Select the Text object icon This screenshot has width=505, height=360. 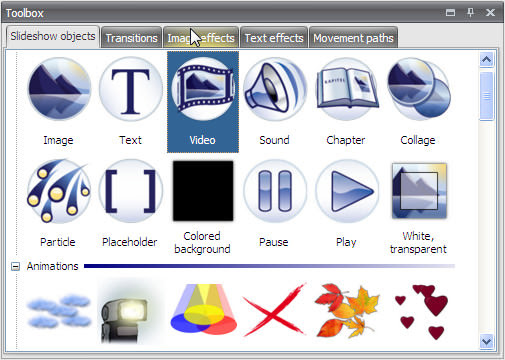click(131, 89)
